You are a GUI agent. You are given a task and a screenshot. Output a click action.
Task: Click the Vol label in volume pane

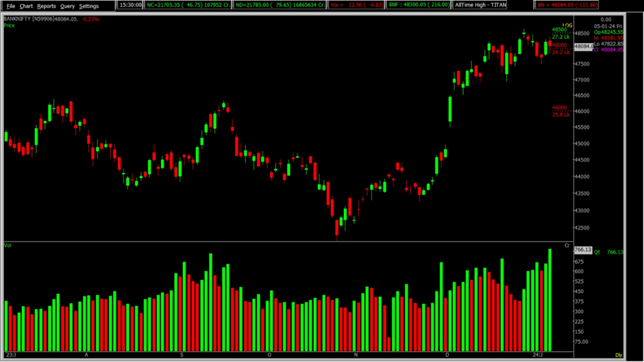click(8, 245)
